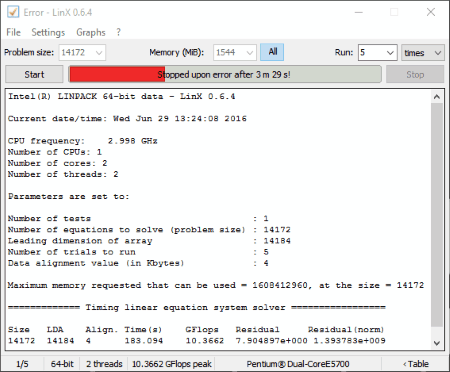Close the LinX window
Screen dimensions: 450x372
(431, 12)
